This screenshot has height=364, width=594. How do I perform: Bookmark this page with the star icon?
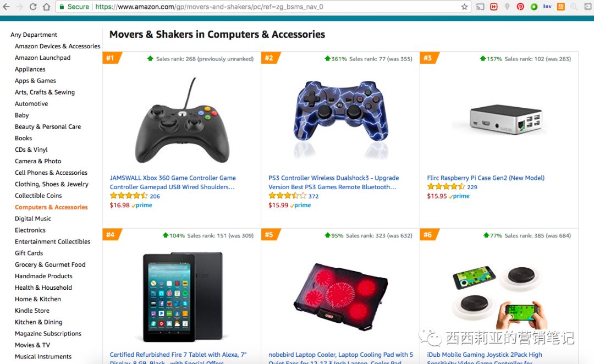(x=464, y=7)
